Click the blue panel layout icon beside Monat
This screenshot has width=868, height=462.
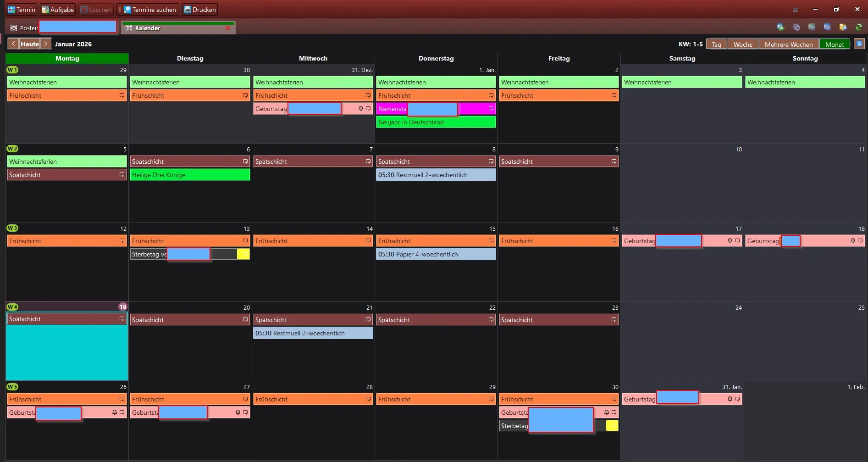(859, 44)
